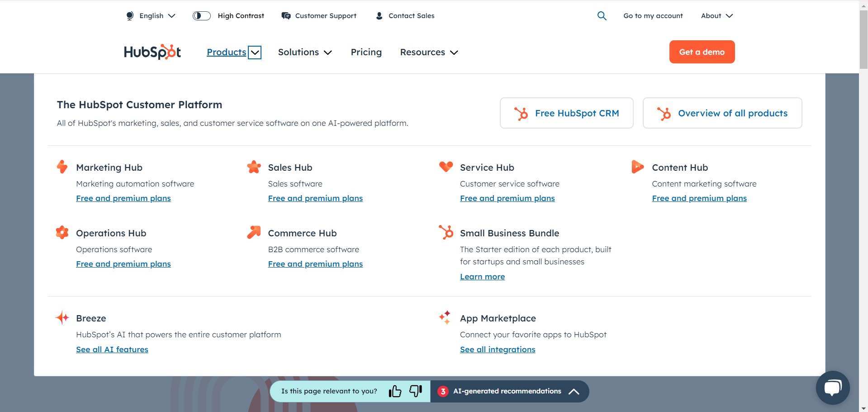Click the HubSpot logo
The image size is (868, 412).
pyautogui.click(x=152, y=52)
